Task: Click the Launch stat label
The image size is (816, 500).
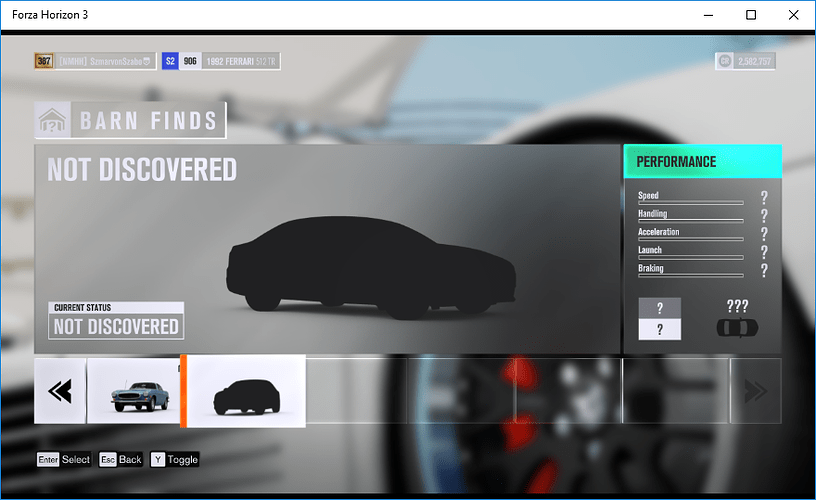Action: pos(650,250)
